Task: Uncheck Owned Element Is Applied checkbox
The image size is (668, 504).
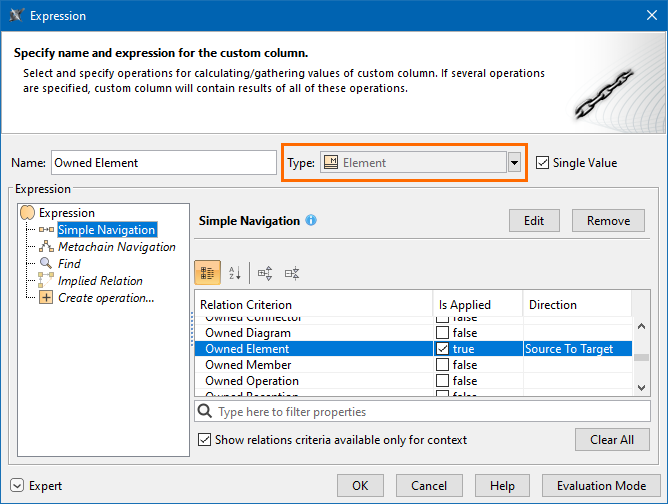Action: [443, 349]
